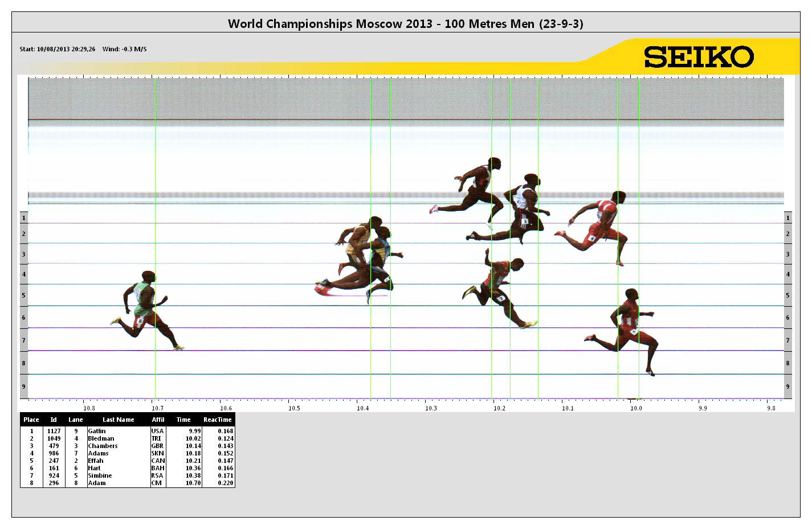Click the lane 1 marker on left side
The height and width of the screenshot is (529, 812).
pos(23,218)
